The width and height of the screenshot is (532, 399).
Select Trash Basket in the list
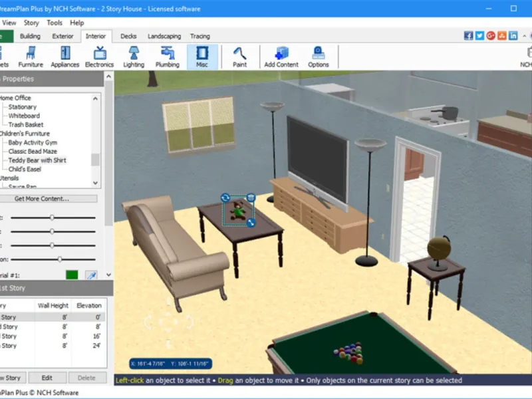pyautogui.click(x=26, y=124)
